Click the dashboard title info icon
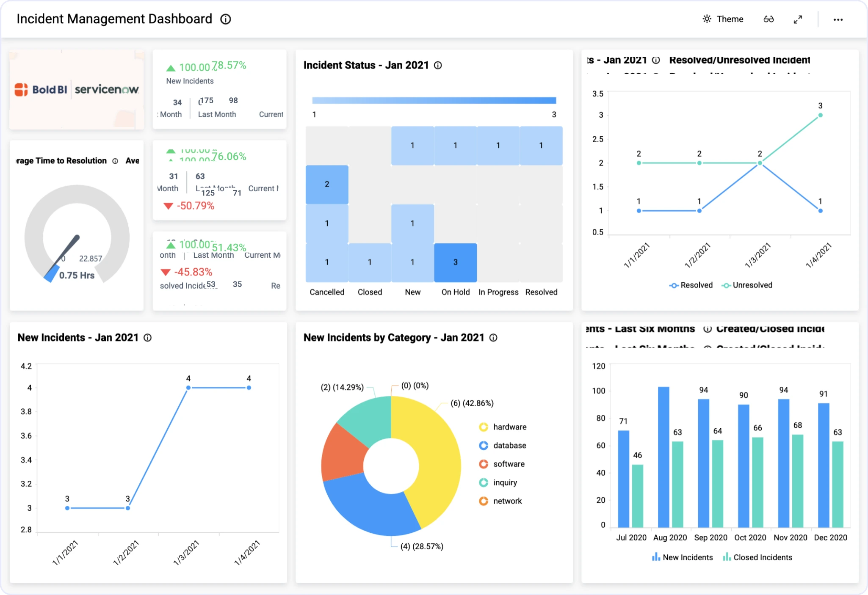The height and width of the screenshot is (595, 868). pyautogui.click(x=226, y=19)
